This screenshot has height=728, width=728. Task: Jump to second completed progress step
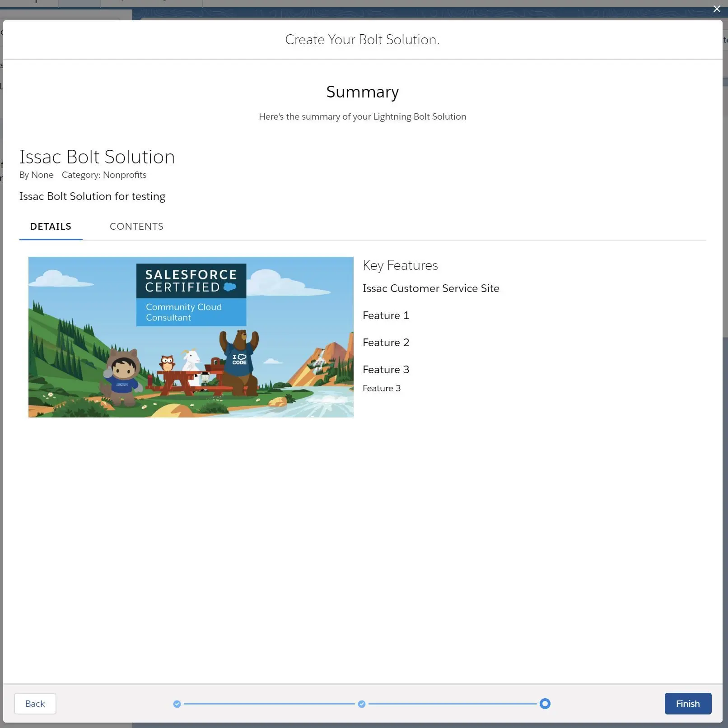[x=362, y=704]
